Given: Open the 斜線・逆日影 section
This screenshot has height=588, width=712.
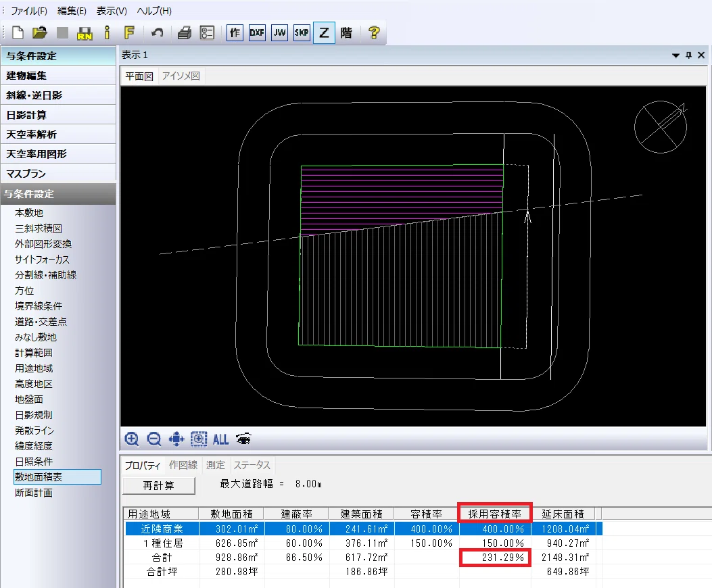Looking at the screenshot, I should (58, 95).
